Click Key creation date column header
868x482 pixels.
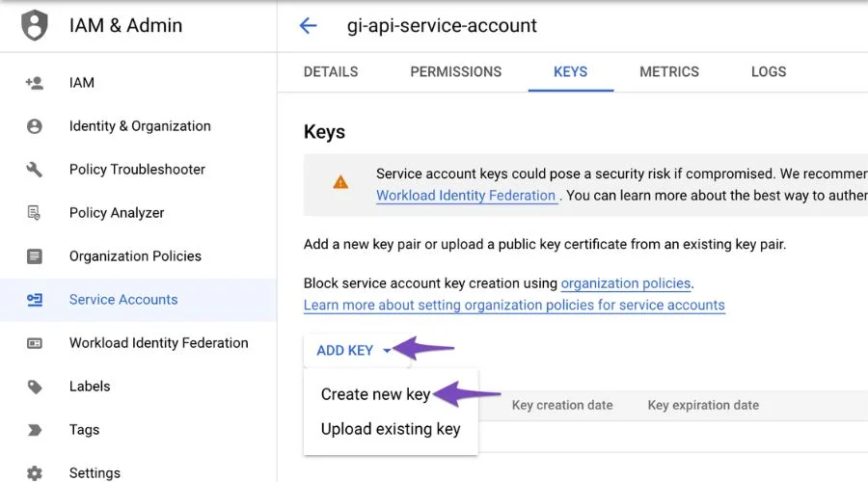(x=562, y=405)
